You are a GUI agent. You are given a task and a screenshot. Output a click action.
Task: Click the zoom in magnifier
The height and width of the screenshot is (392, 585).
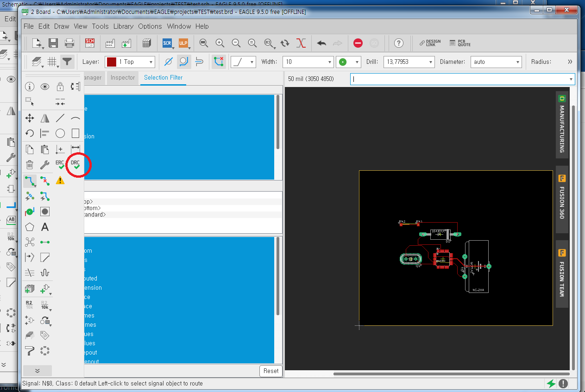(220, 43)
